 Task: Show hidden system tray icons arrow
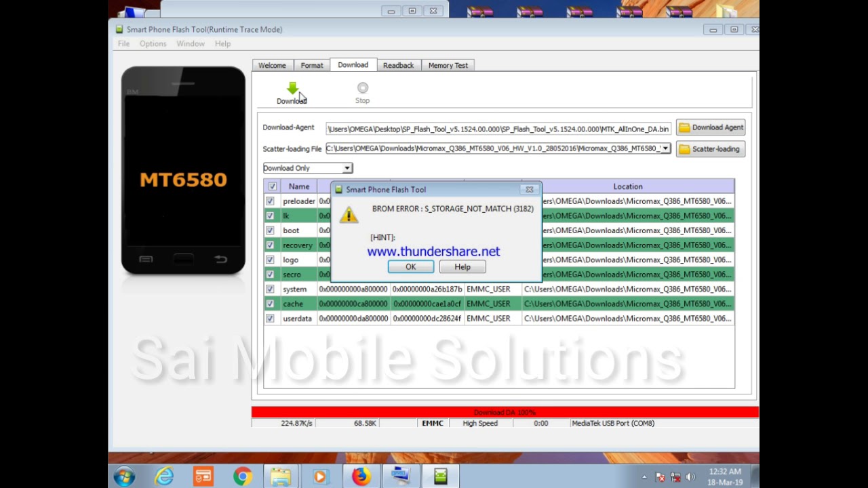tap(644, 477)
